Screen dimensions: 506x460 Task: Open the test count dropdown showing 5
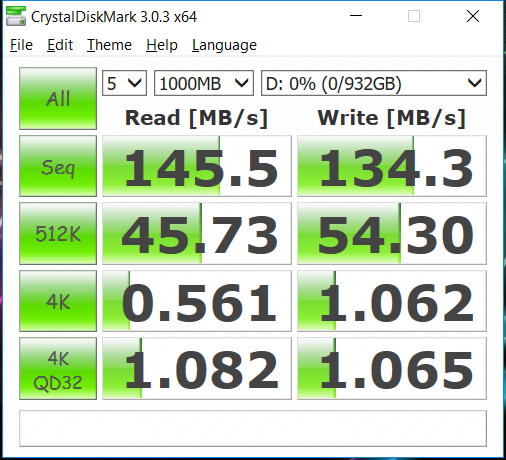pyautogui.click(x=124, y=83)
